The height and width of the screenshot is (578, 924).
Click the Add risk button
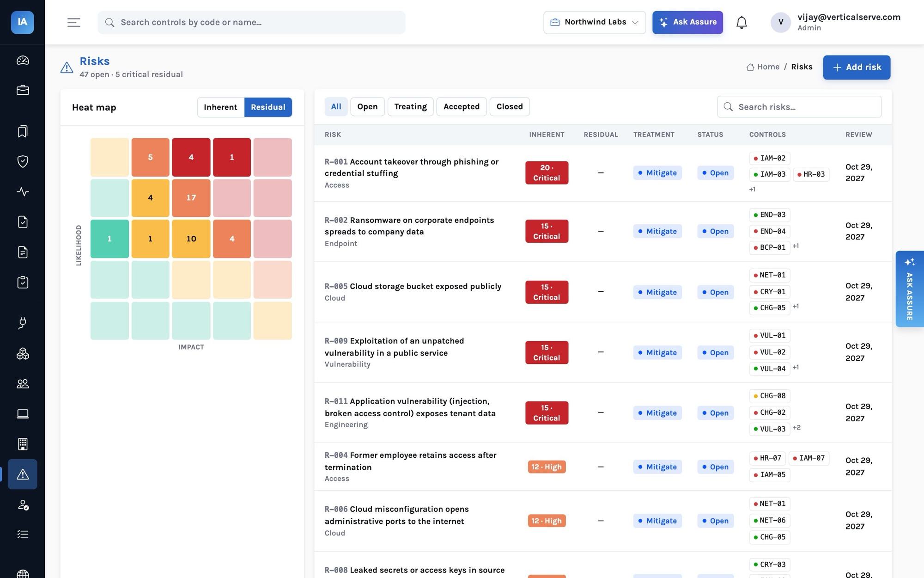[857, 68]
